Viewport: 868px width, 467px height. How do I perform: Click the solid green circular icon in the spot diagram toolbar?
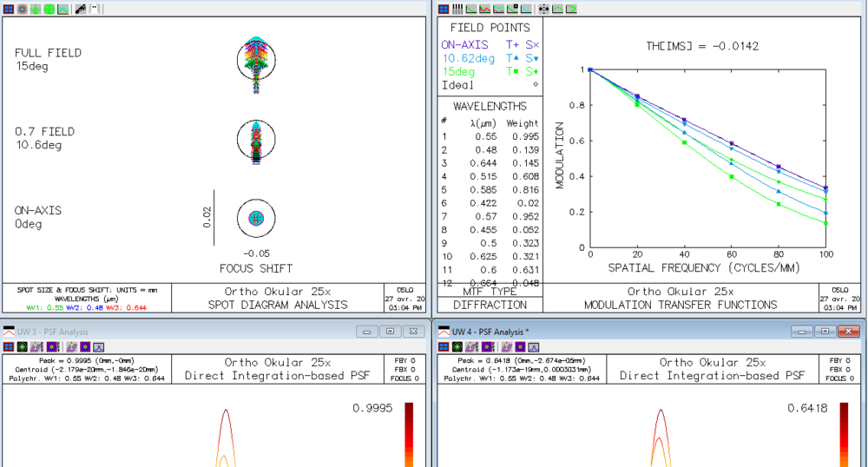tap(49, 10)
